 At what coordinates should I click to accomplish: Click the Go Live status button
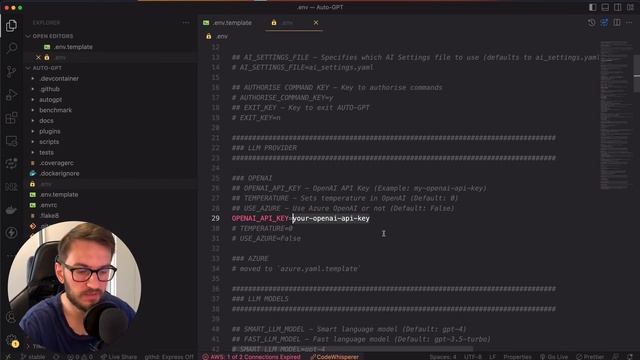[x=554, y=357]
